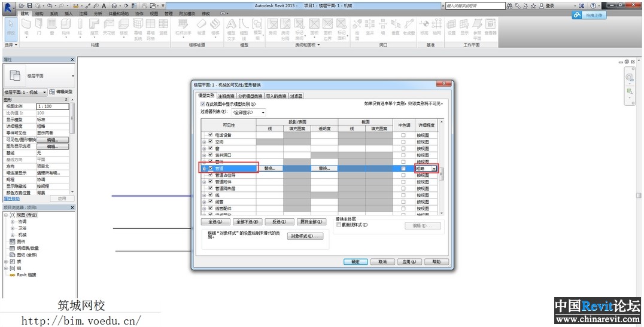The width and height of the screenshot is (644, 327).
Task: Select the Level (标高) datum tool
Action: tap(424, 28)
